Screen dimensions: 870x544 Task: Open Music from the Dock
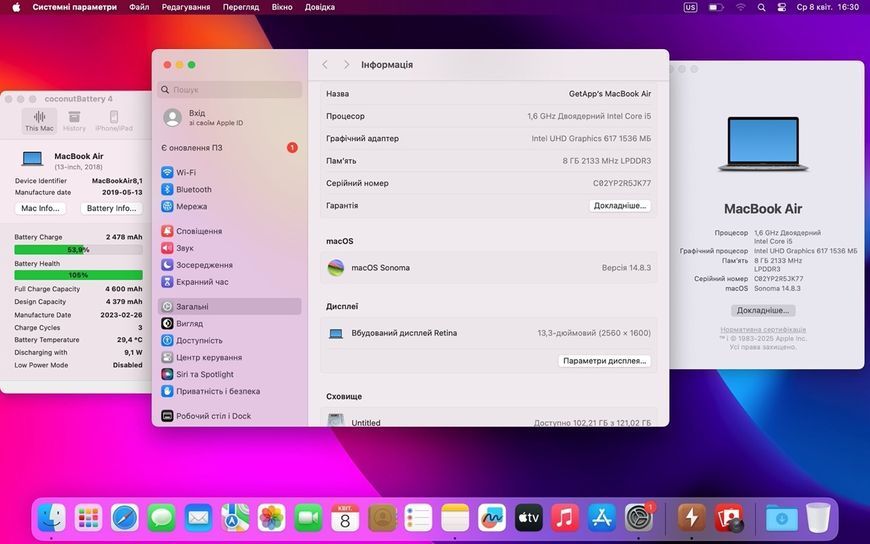pos(565,518)
